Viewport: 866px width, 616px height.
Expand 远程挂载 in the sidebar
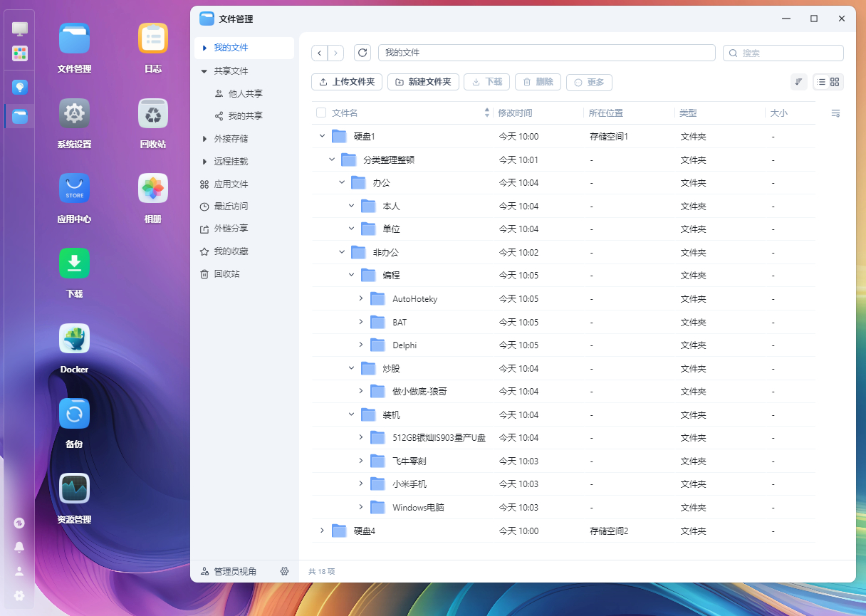click(x=204, y=162)
